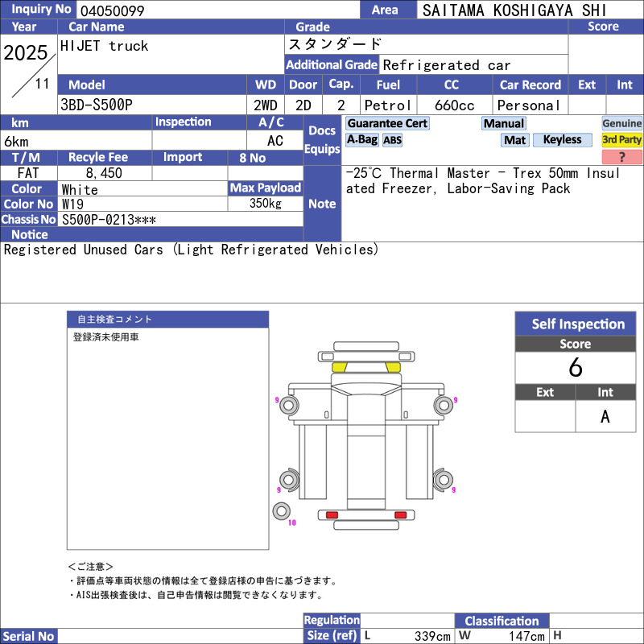644x644 pixels.
Task: Click the area SAITAMA KOSHIGAYA SHI
Action: (514, 10)
